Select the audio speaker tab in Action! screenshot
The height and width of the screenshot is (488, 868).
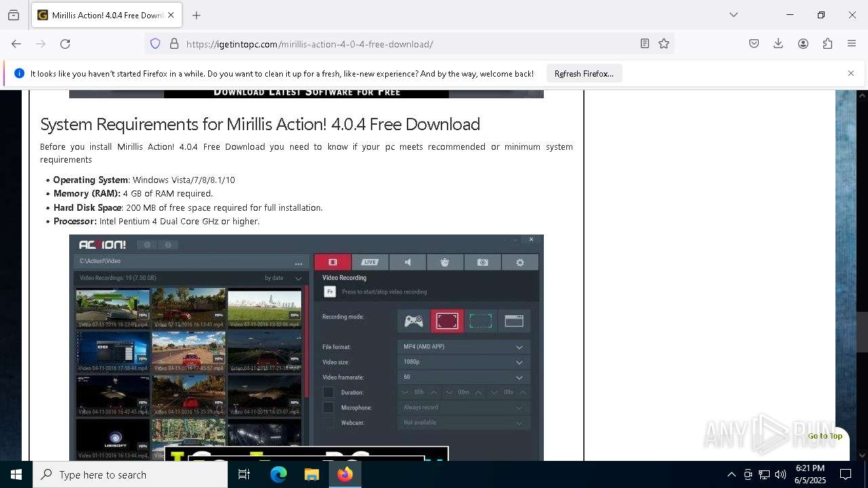(408, 262)
